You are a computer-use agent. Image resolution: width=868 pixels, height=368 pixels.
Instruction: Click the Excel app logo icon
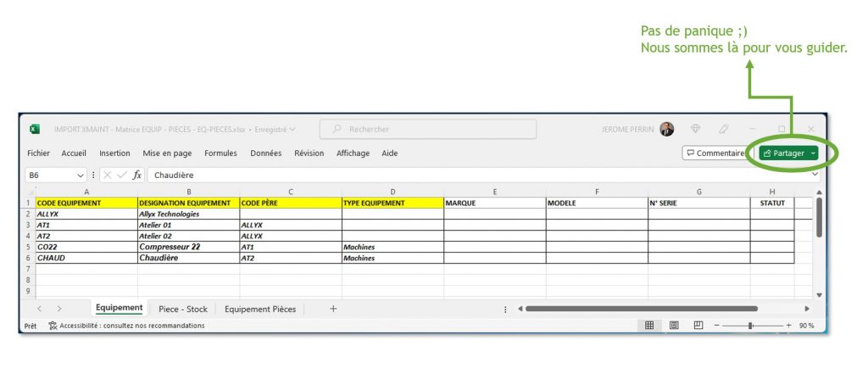[x=34, y=129]
